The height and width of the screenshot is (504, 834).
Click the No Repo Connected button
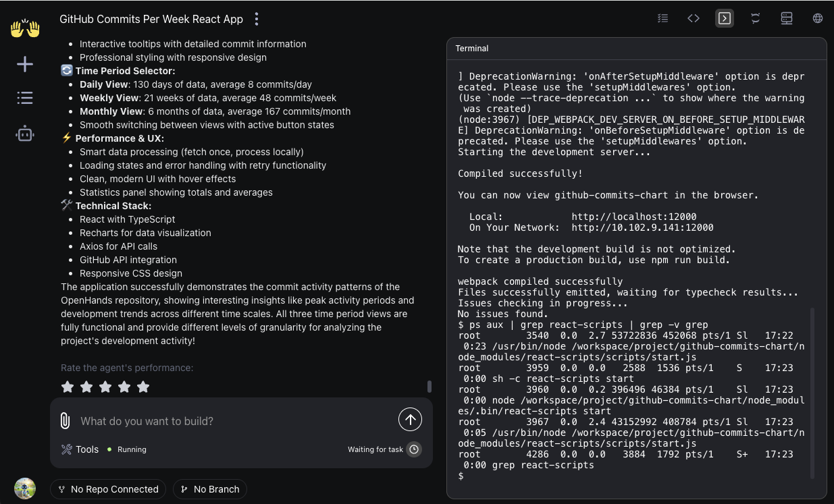(108, 489)
